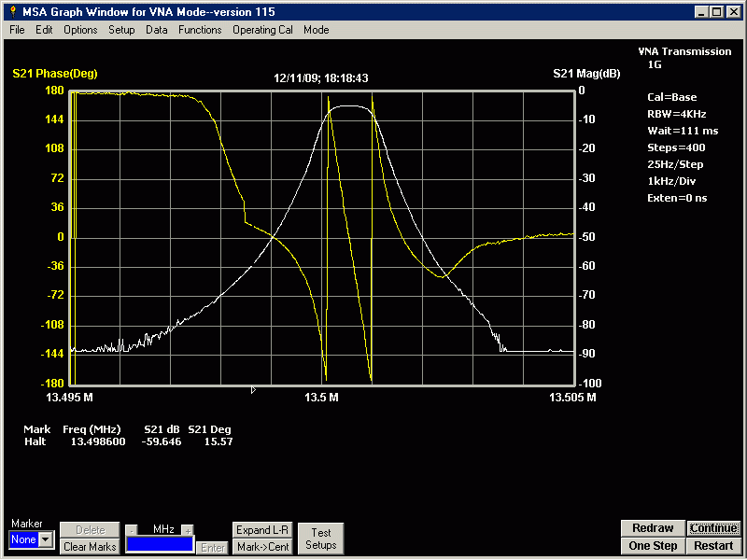This screenshot has width=747, height=560.
Task: Open the File menu
Action: [17, 30]
